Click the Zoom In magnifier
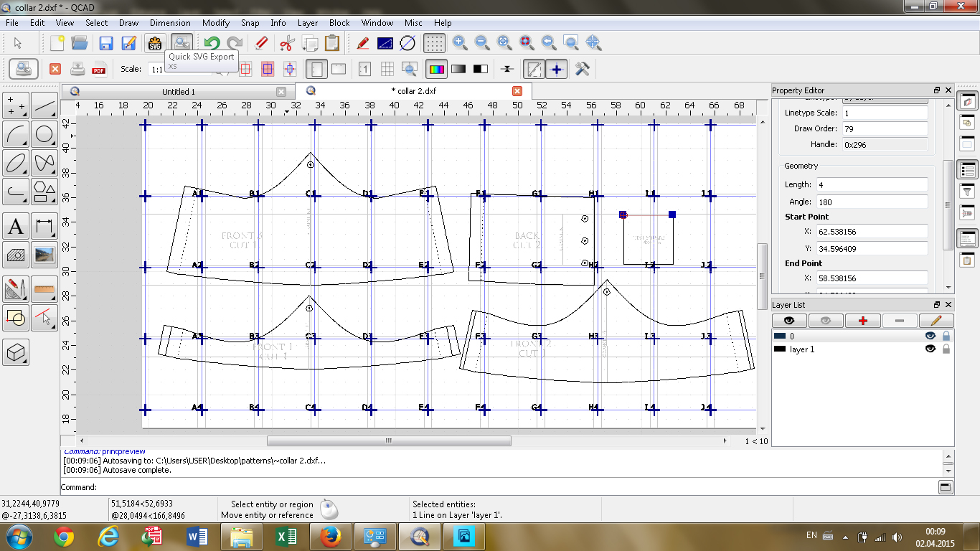Viewport: 980px width, 551px height. click(460, 43)
